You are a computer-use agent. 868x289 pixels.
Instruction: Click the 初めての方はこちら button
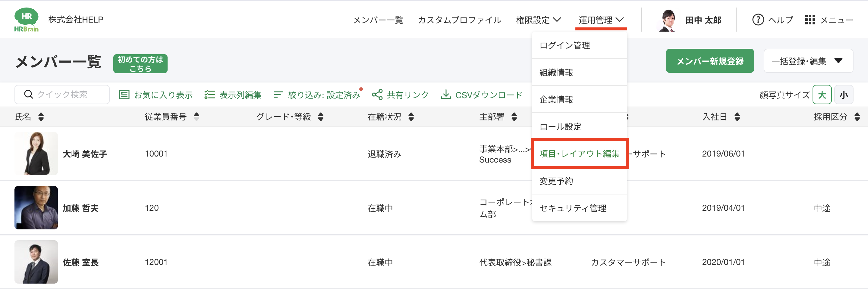(x=140, y=64)
